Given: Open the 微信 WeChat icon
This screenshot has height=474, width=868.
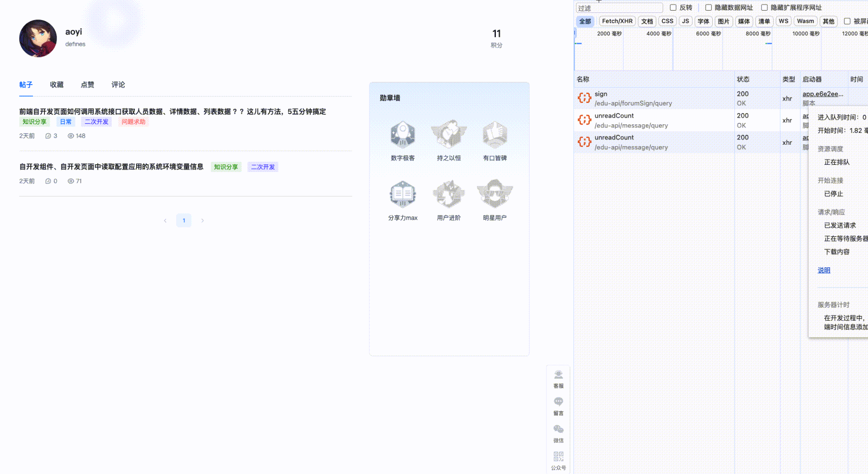Looking at the screenshot, I should tap(558, 429).
